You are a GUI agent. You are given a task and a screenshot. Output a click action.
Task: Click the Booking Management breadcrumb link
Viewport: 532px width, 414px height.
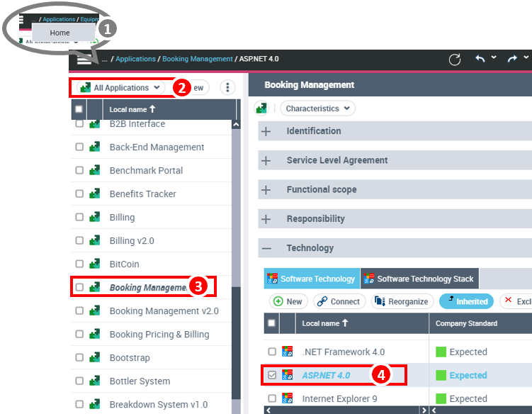tap(197, 59)
